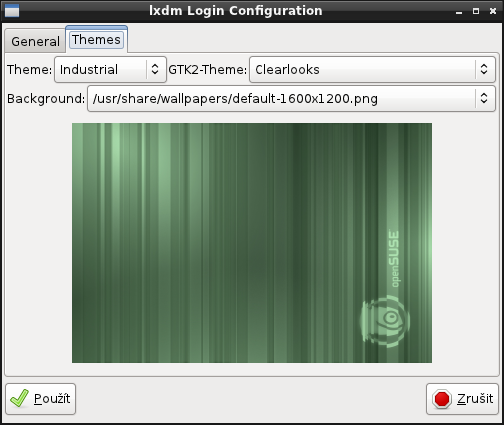Image resolution: width=504 pixels, height=425 pixels.
Task: Minimize the lxdm Login Configuration window
Action: (459, 12)
